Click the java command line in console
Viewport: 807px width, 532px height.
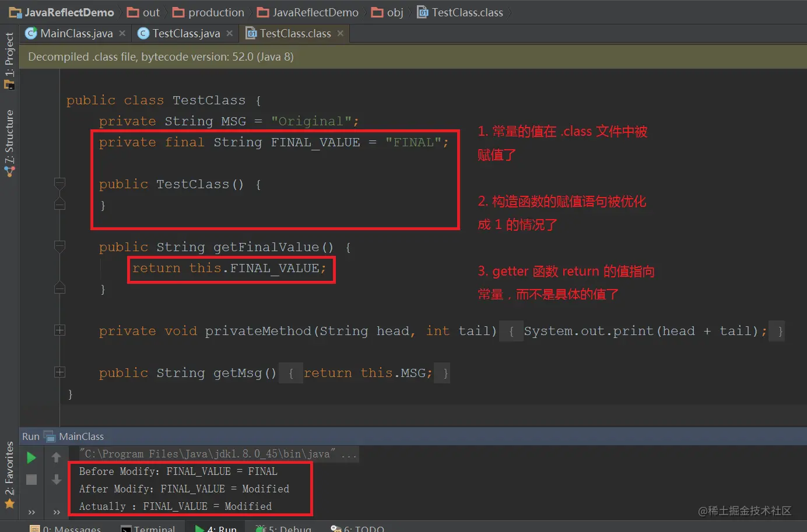click(219, 454)
